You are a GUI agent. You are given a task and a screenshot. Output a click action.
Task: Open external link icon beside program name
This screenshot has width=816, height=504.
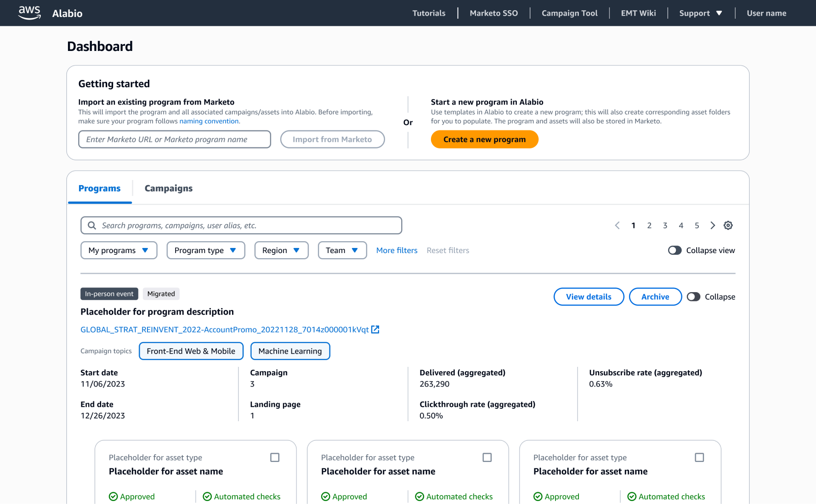coord(375,329)
